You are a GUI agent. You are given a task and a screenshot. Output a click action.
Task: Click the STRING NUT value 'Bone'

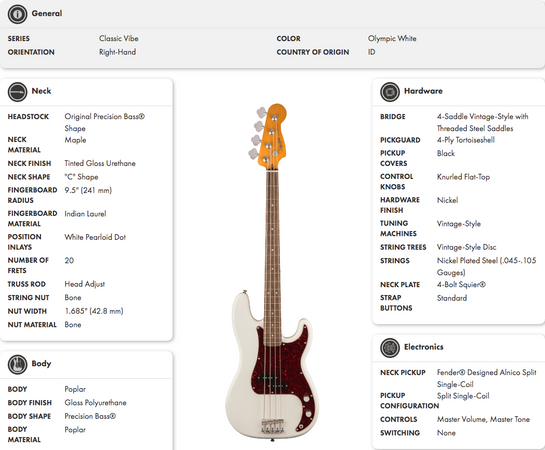click(x=73, y=298)
